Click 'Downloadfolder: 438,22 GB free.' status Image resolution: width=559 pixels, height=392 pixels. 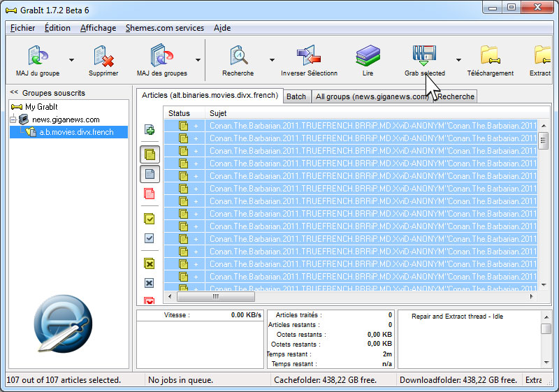point(458,380)
